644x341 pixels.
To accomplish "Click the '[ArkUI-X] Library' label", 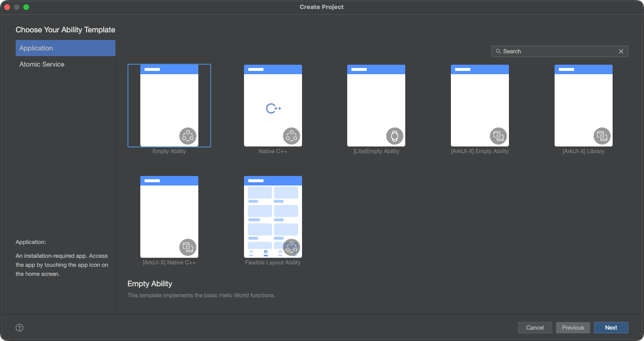I will (584, 151).
